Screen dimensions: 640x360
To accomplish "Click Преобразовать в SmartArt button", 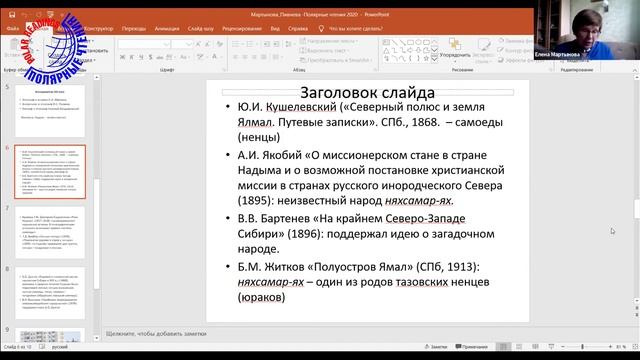I will point(336,60).
